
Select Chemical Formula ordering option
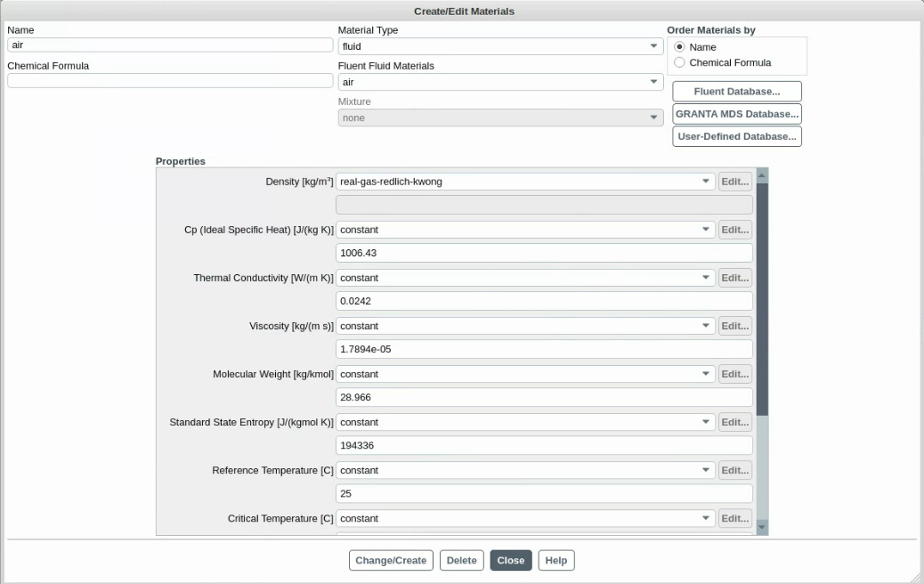(x=680, y=63)
